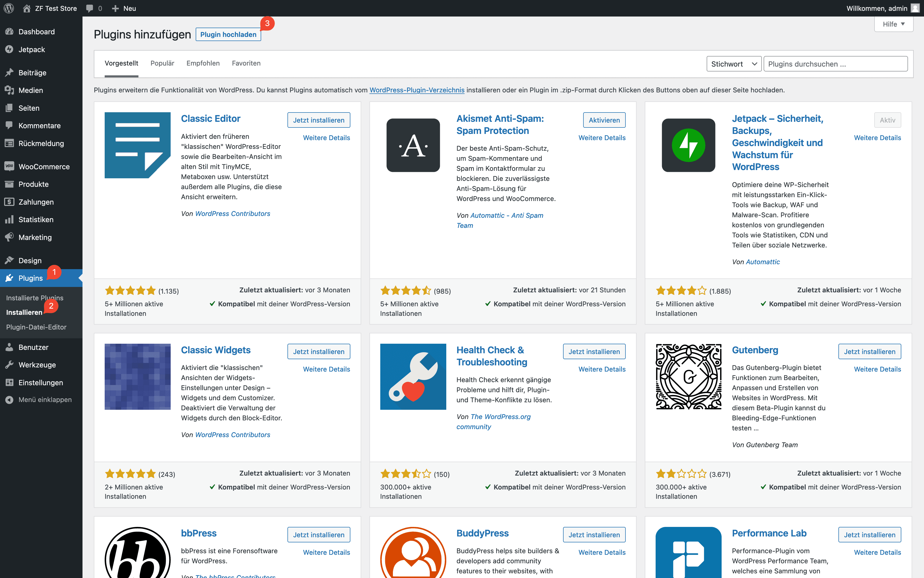
Task: Open the Akismet Anti-Spam plugin title
Action: 500,125
